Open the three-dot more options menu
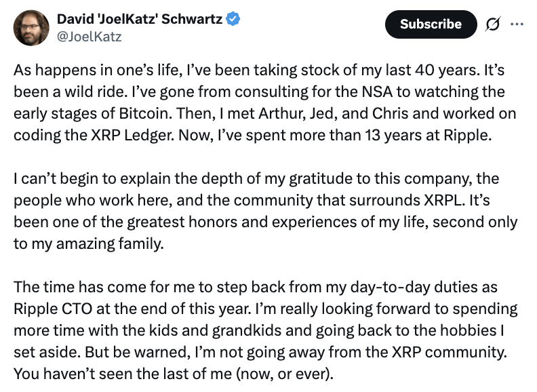537x392 pixels. [x=517, y=24]
